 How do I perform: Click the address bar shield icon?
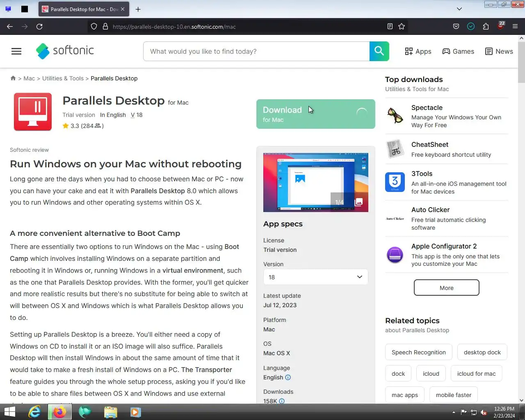pyautogui.click(x=94, y=26)
